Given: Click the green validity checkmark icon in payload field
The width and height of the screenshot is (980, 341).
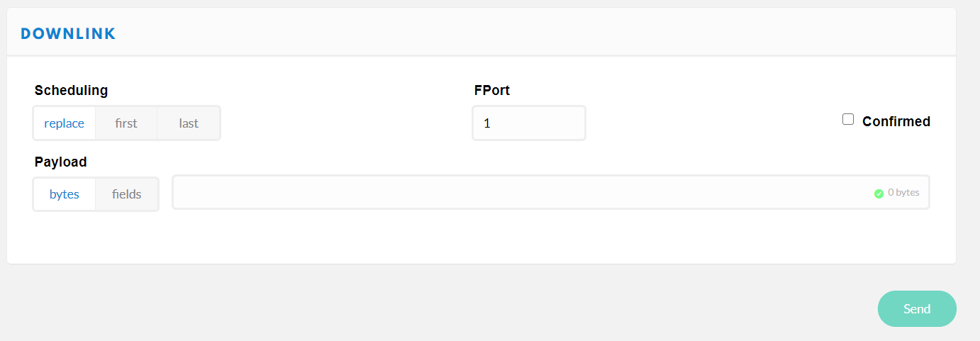Looking at the screenshot, I should pos(879,193).
